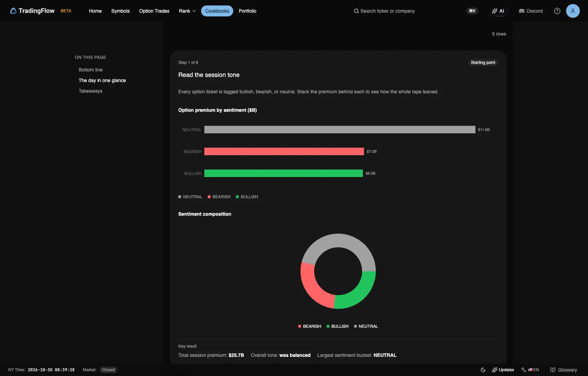Toggle NEUTRAL in the donut chart legend
The height and width of the screenshot is (376, 588).
366,326
